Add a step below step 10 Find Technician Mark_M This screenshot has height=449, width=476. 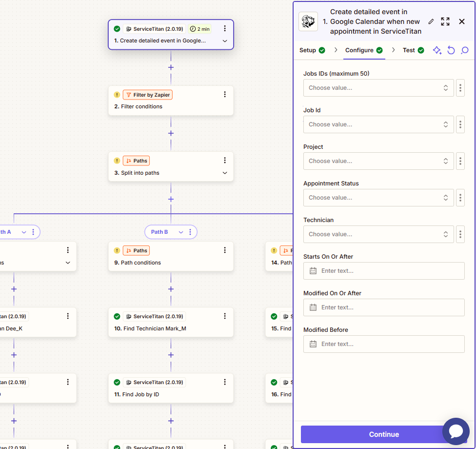tap(171, 355)
